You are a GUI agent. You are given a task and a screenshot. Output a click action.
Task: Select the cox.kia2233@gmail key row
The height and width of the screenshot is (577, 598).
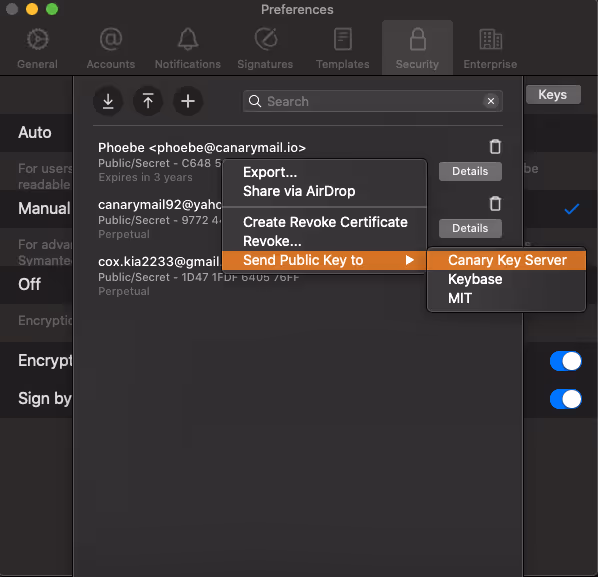159,262
